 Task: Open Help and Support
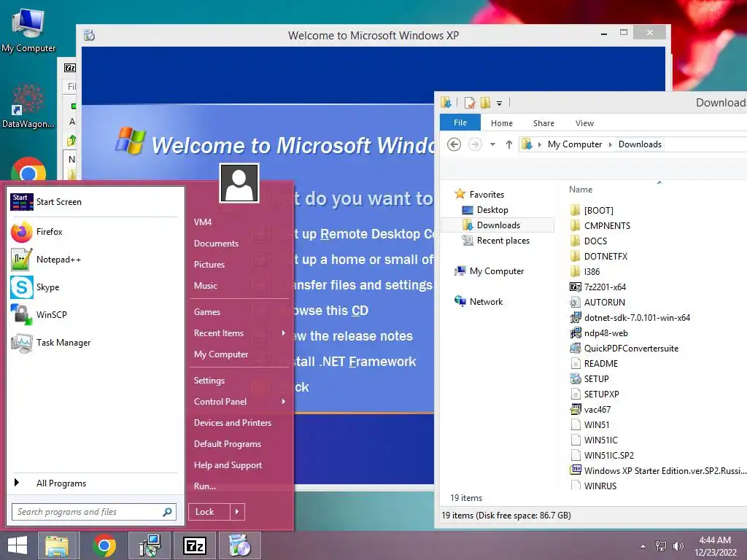pyautogui.click(x=228, y=465)
